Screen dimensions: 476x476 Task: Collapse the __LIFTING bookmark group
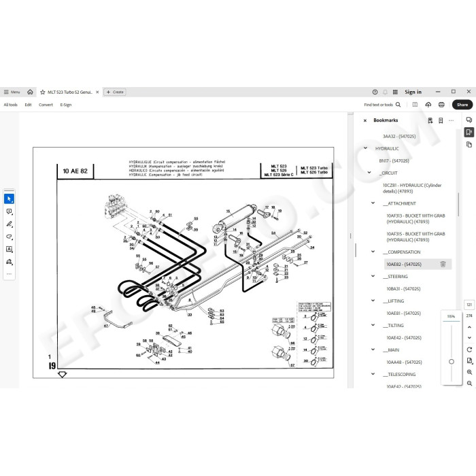tap(373, 301)
